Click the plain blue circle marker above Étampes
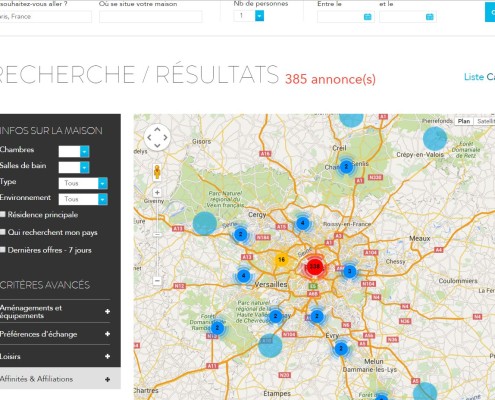 [270, 345]
